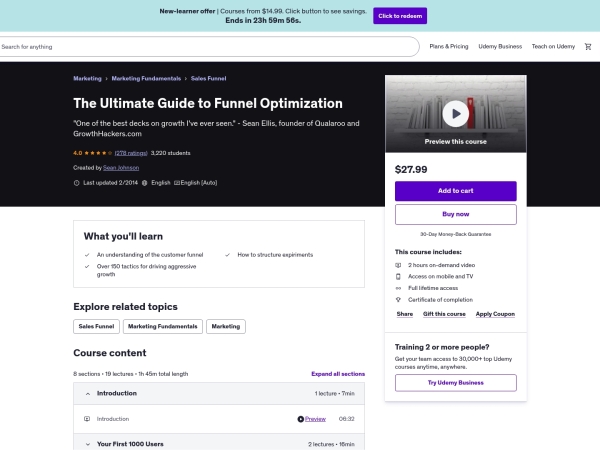The height and width of the screenshot is (450, 600).
Task: Expand all sections of course content
Action: click(338, 374)
